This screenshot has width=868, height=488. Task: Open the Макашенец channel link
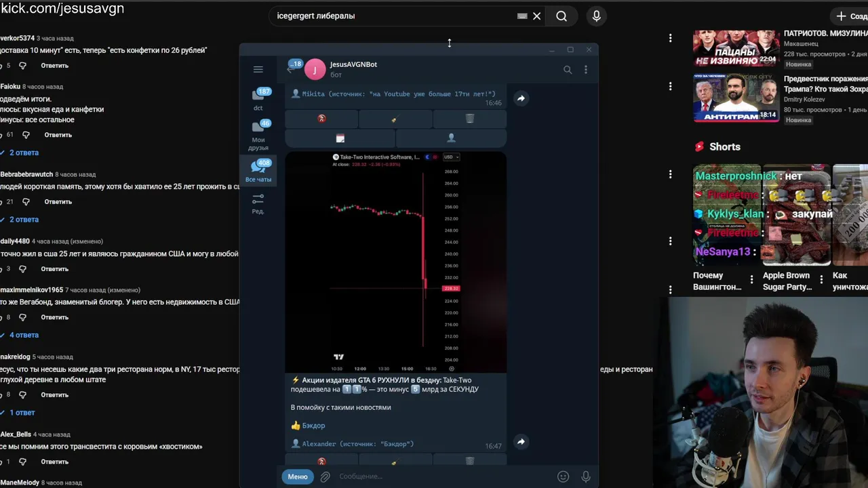click(801, 43)
